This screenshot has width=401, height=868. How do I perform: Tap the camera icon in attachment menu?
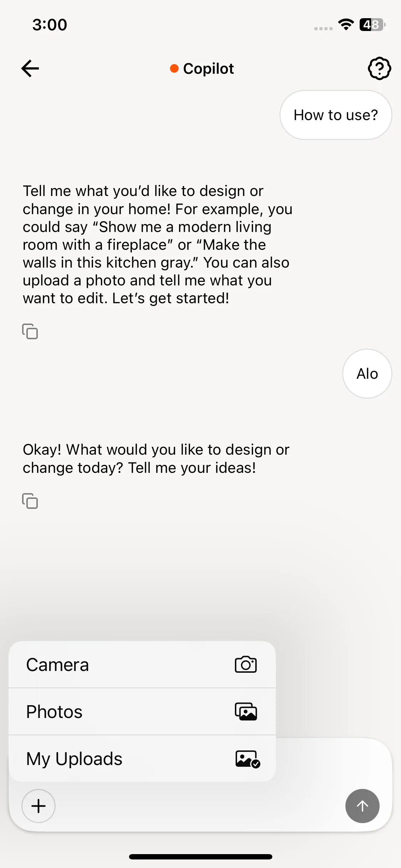point(246,665)
